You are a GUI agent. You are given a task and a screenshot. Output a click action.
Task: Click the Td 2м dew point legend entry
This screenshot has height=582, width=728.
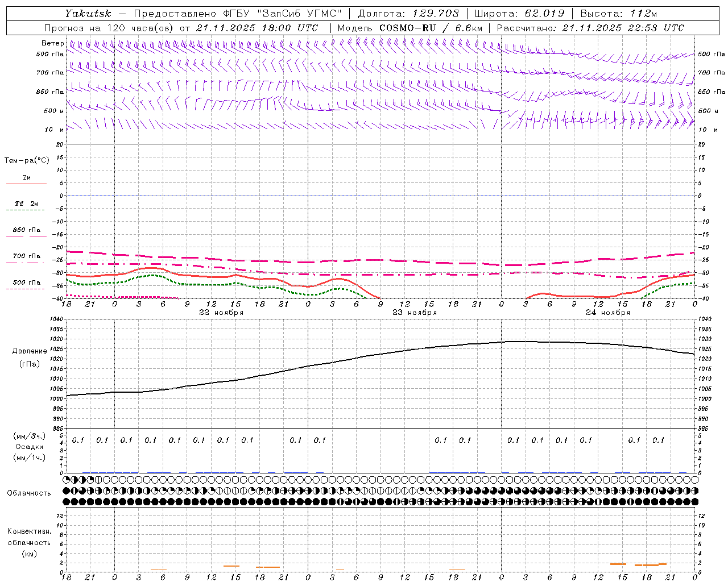pyautogui.click(x=26, y=203)
